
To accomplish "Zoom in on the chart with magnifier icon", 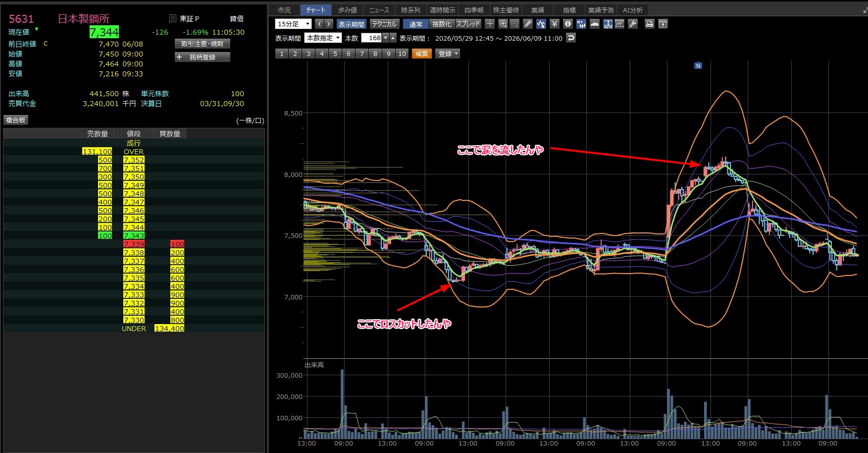I will tap(503, 24).
